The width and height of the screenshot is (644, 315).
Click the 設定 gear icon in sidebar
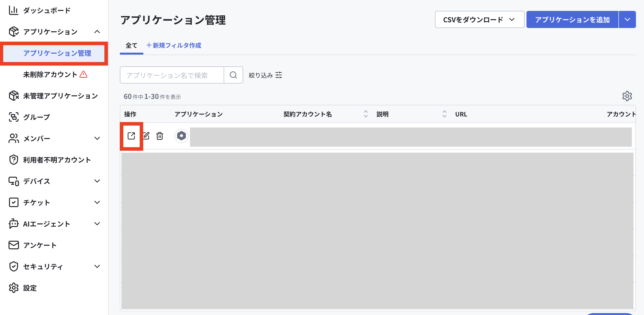click(x=14, y=288)
